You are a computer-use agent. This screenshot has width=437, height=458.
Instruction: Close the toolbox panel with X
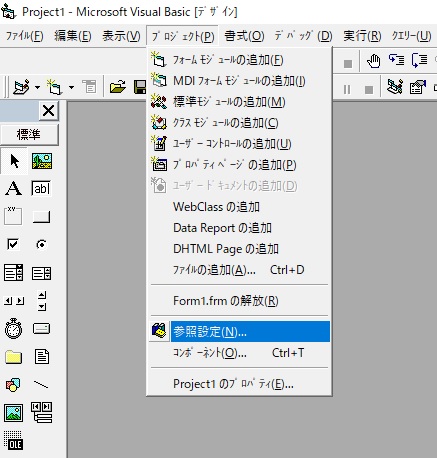click(49, 110)
